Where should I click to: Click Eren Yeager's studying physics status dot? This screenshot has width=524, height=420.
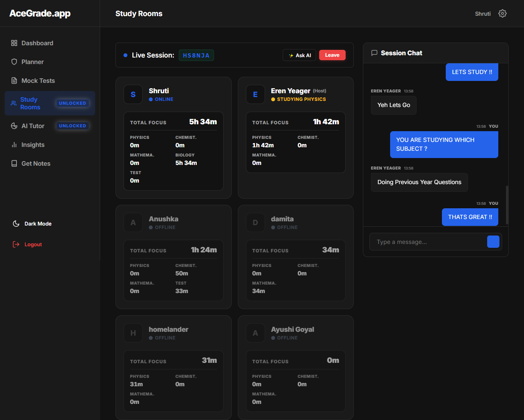pyautogui.click(x=273, y=99)
